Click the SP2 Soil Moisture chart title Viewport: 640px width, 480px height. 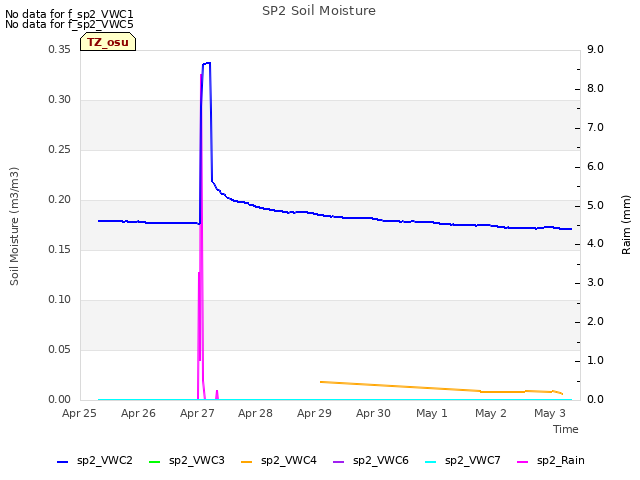[x=319, y=11]
